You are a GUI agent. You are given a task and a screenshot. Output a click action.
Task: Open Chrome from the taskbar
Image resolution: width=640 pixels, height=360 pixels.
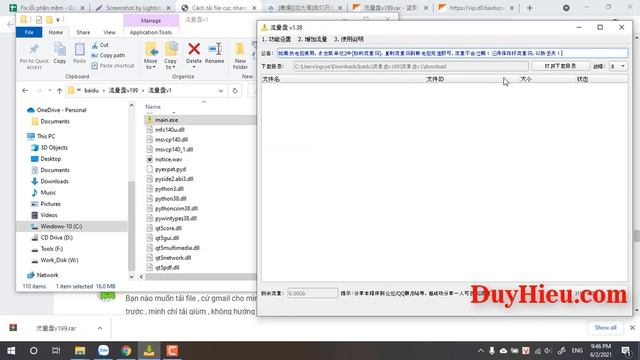click(126, 351)
